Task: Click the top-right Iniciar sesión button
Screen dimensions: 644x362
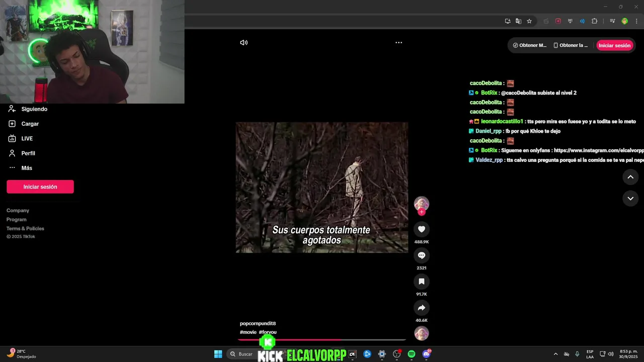Action: (x=614, y=45)
